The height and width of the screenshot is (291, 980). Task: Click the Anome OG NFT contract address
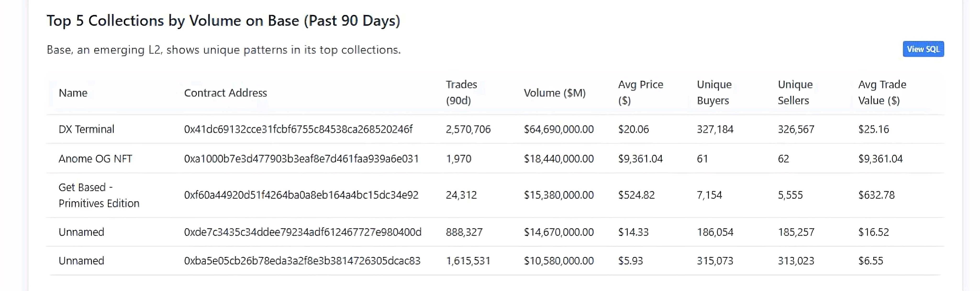[x=301, y=159]
